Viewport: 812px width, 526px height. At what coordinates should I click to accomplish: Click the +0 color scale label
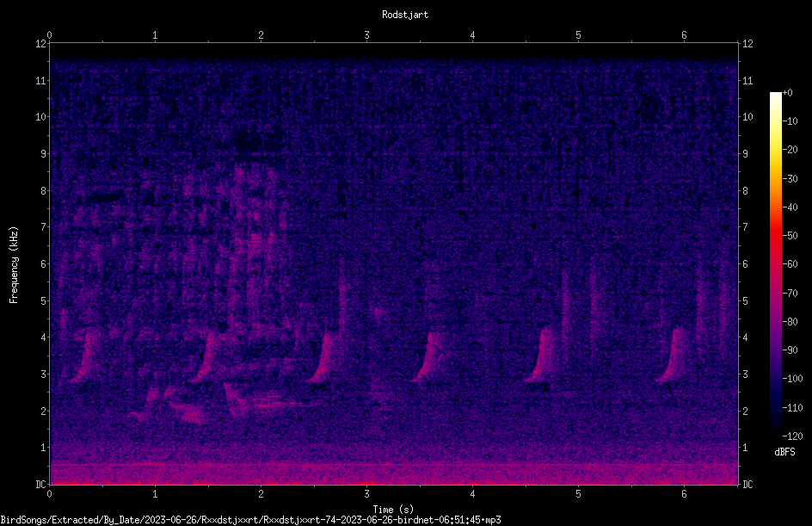tap(788, 93)
